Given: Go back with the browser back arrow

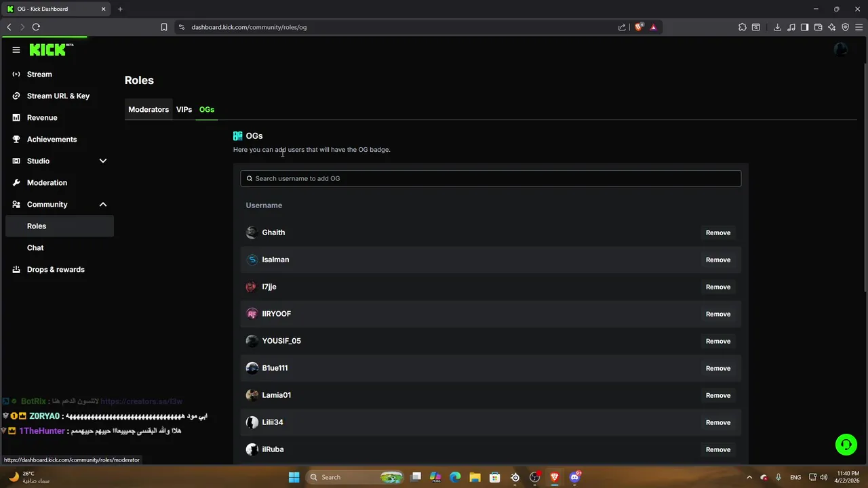Looking at the screenshot, I should point(9,27).
